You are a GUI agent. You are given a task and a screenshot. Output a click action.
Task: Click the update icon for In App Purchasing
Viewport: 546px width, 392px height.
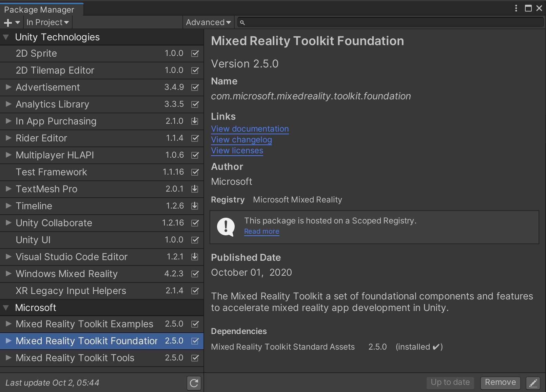click(x=195, y=121)
